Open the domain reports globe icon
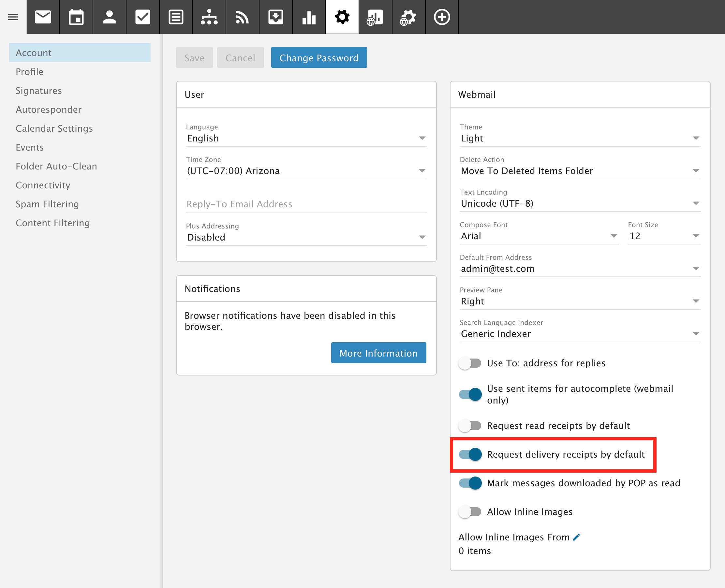The height and width of the screenshot is (588, 725). tap(375, 17)
